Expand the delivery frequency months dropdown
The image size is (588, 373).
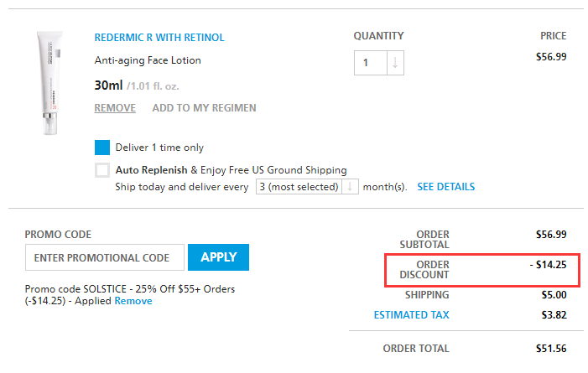click(x=307, y=187)
